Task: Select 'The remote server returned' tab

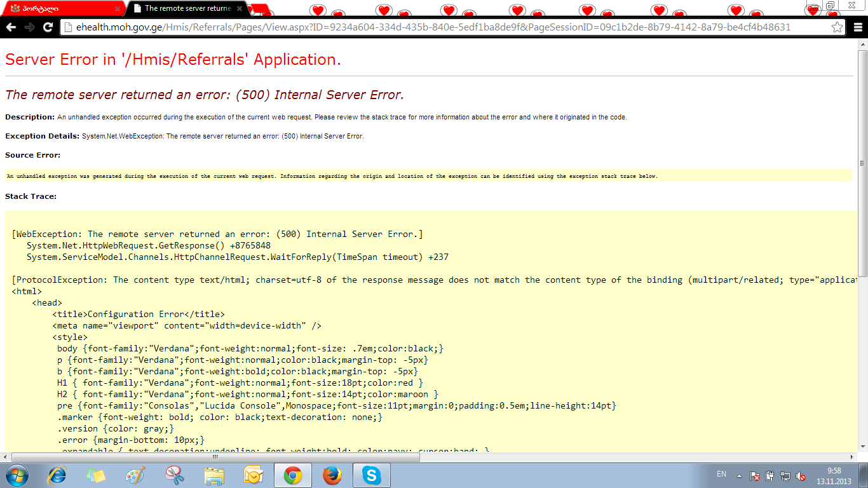Action: pos(184,9)
